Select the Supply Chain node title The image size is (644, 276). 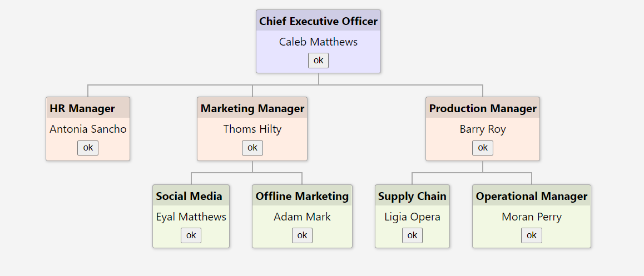click(x=412, y=196)
